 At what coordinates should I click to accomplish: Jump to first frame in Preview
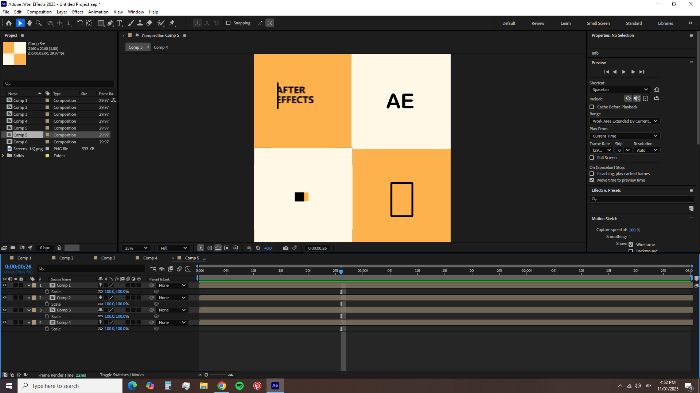(606, 72)
